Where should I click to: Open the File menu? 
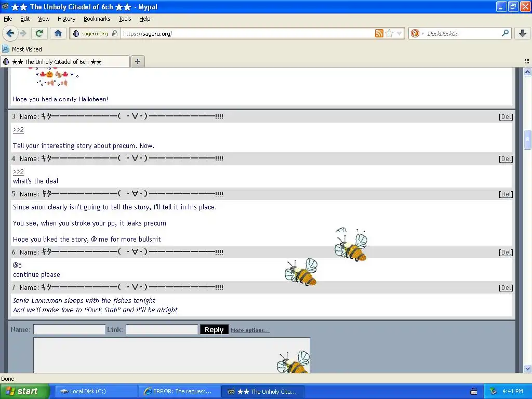8,19
